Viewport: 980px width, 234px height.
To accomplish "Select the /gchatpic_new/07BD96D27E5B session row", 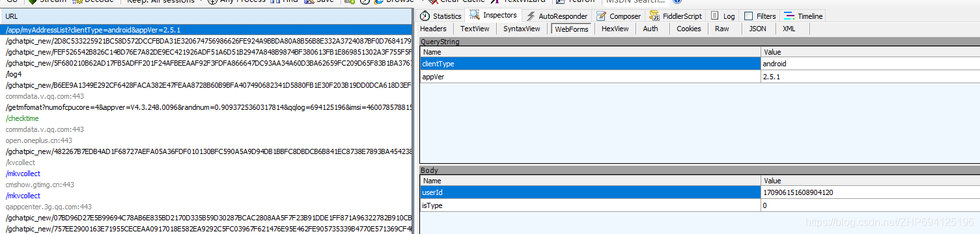I will click(x=206, y=218).
